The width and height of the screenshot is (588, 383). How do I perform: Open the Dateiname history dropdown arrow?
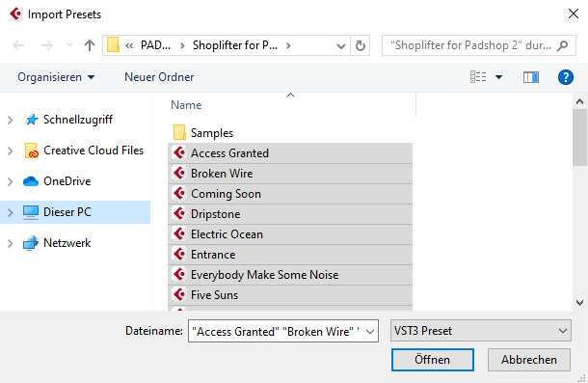[370, 332]
